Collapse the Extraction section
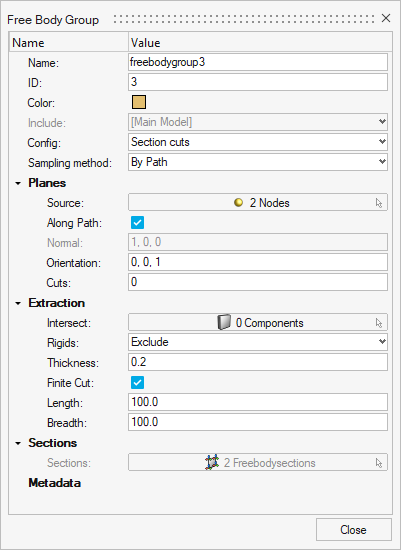 [x=18, y=303]
